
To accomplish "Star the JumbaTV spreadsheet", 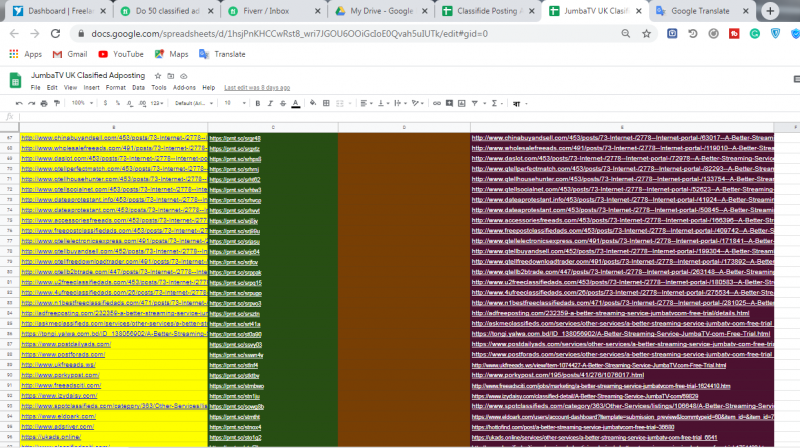I will 158,76.
